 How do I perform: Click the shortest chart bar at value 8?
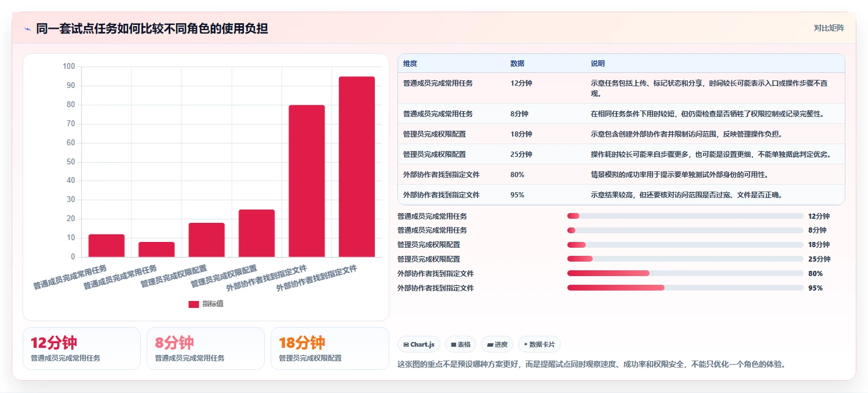click(x=156, y=249)
